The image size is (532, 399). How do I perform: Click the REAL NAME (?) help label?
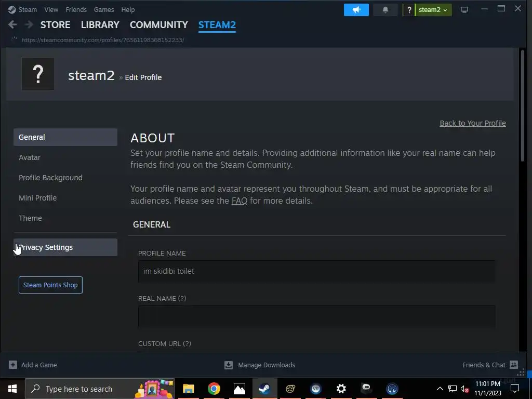pyautogui.click(x=162, y=299)
